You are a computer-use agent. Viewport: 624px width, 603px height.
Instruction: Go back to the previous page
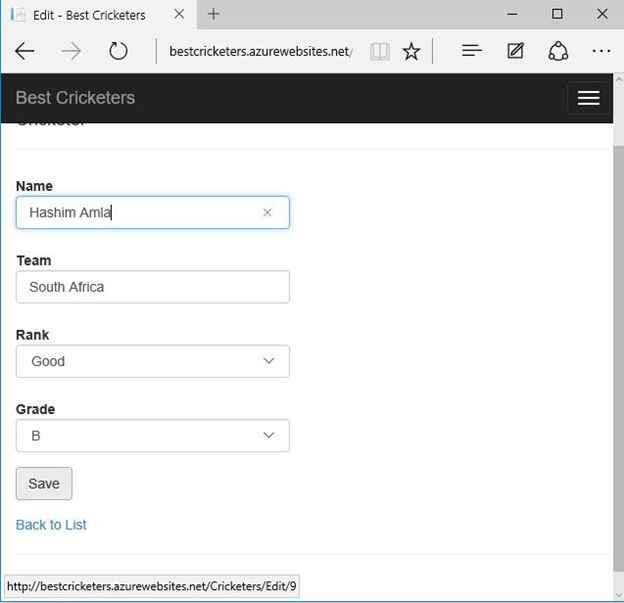coord(25,51)
